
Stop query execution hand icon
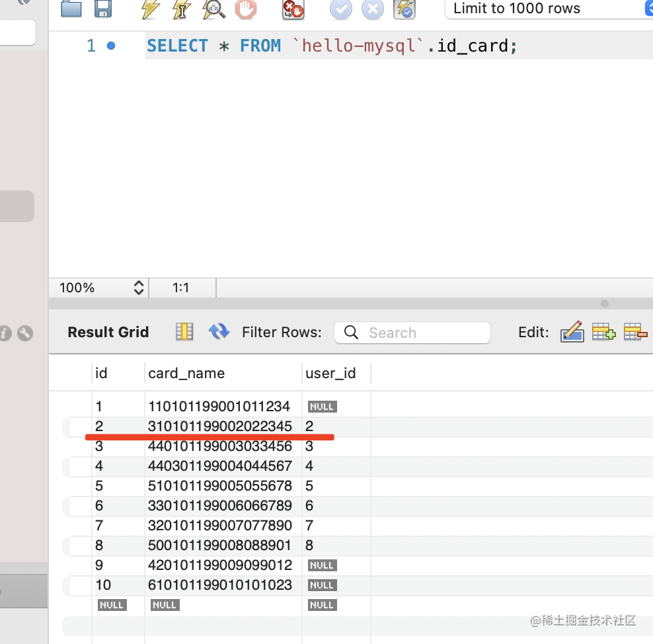pos(246,9)
